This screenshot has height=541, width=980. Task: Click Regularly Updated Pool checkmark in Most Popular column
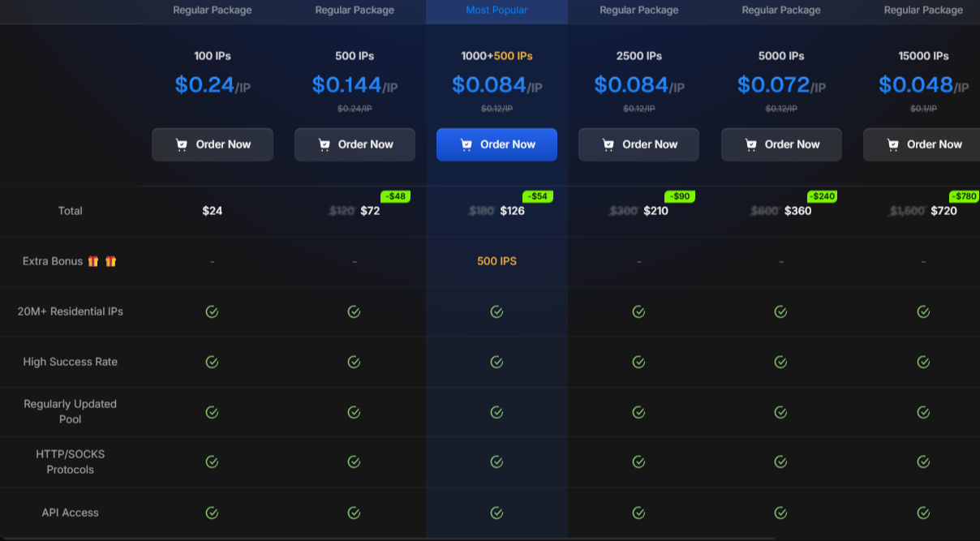point(496,412)
